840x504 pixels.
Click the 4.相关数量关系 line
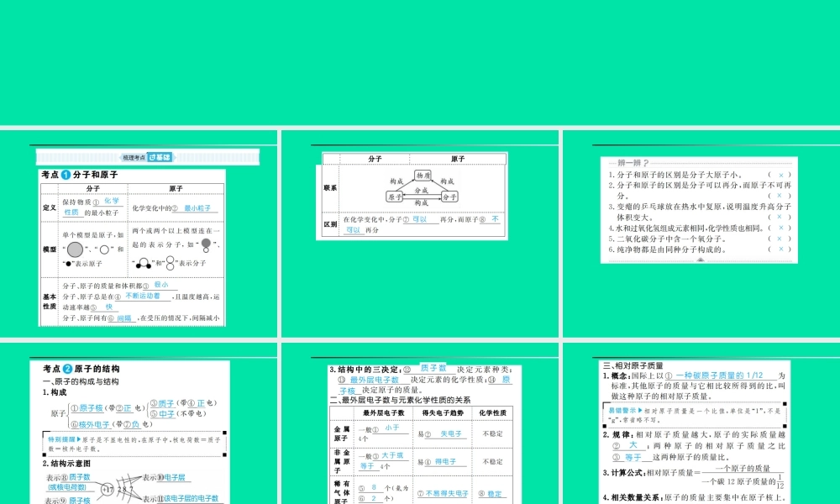[694, 498]
